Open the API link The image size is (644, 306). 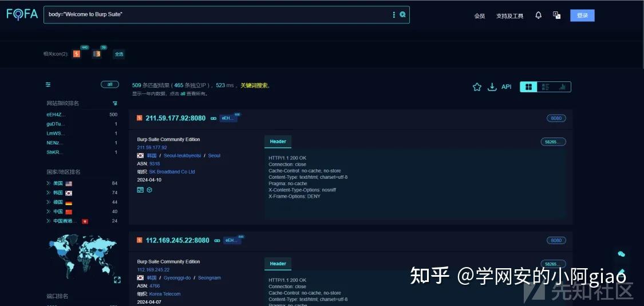click(x=507, y=87)
